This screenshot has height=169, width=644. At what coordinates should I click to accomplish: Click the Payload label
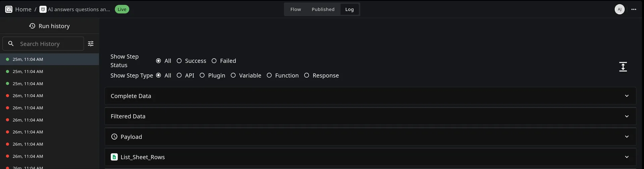(x=131, y=137)
